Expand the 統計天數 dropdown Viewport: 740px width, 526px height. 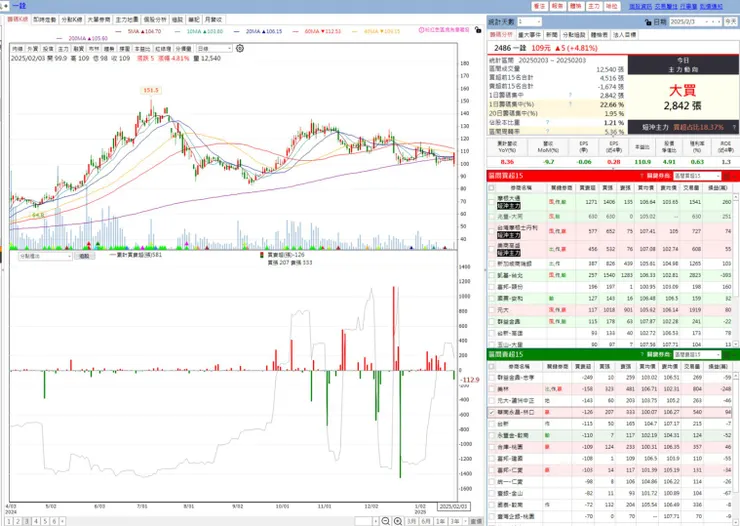(529, 22)
